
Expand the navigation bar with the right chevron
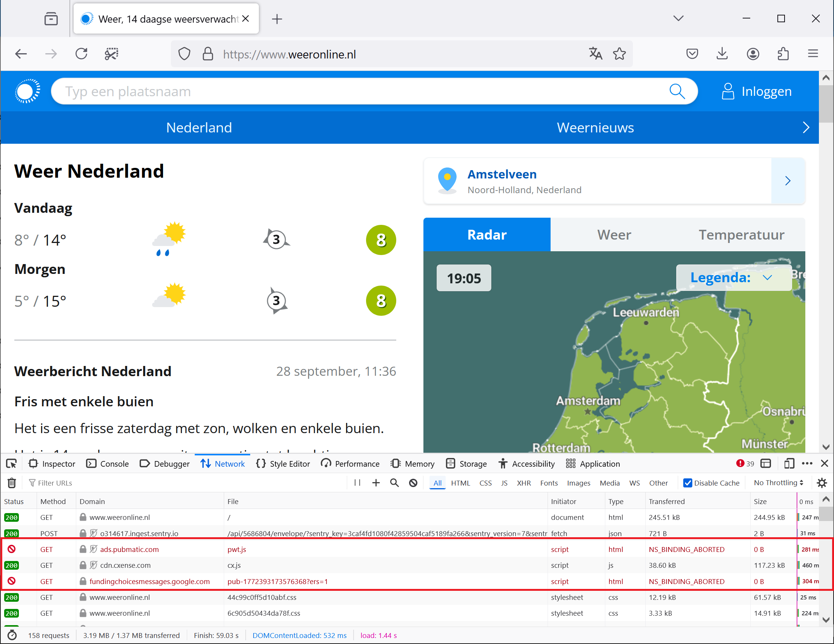806,128
